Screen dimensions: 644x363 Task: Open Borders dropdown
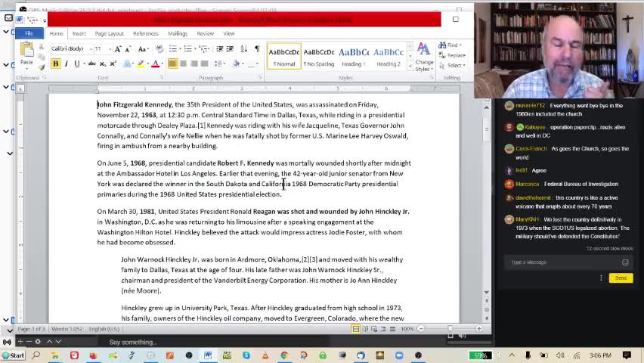257,64
